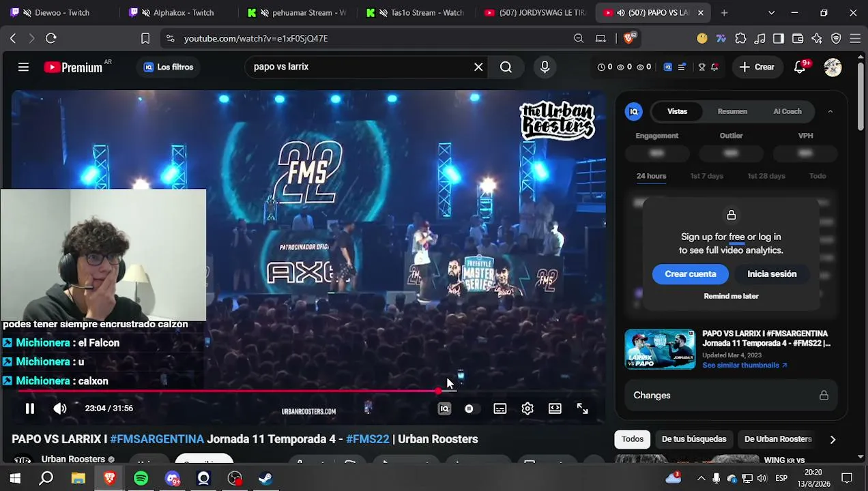Image resolution: width=868 pixels, height=491 pixels.
Task: Click the vidIQ blue toolbar icon
Action: point(667,67)
